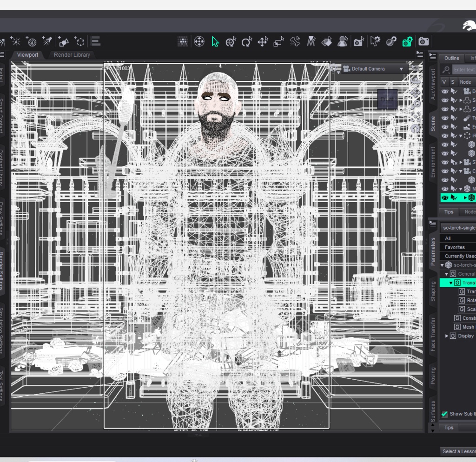This screenshot has height=462, width=476.
Task: Activate the Universal manipulator tool
Action: point(231,41)
